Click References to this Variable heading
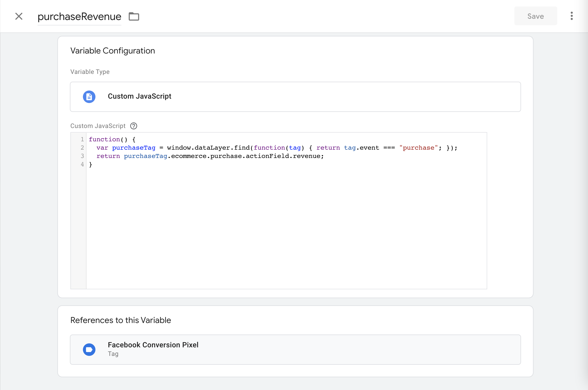This screenshot has width=588, height=390. point(121,320)
